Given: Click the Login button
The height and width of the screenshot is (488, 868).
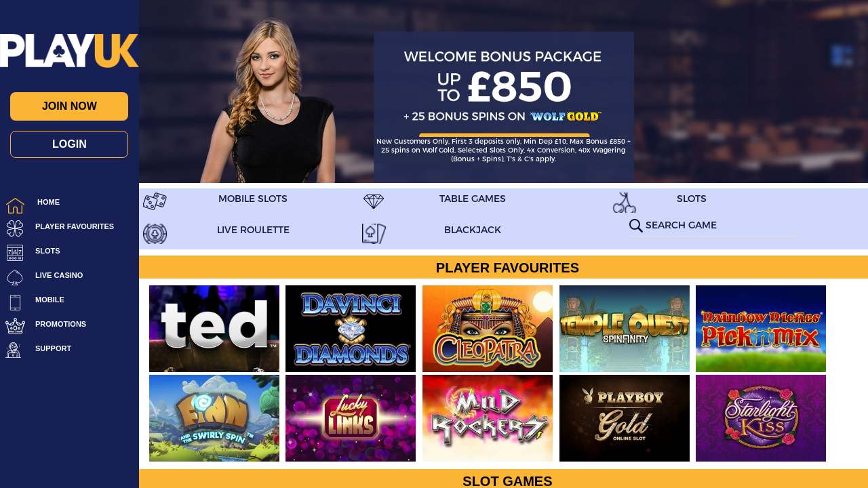Looking at the screenshot, I should (69, 144).
